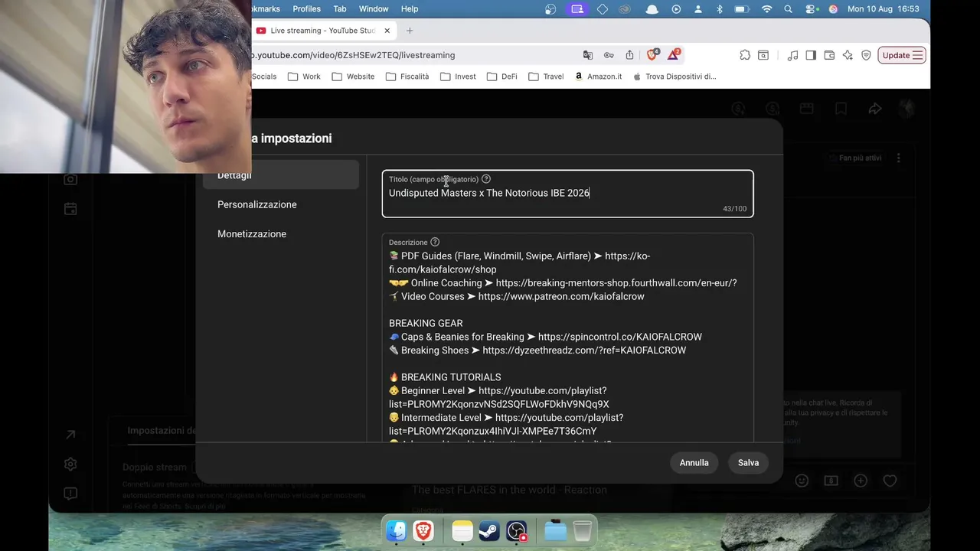Switch to Live streaming YouTube Studio tab

click(322, 31)
